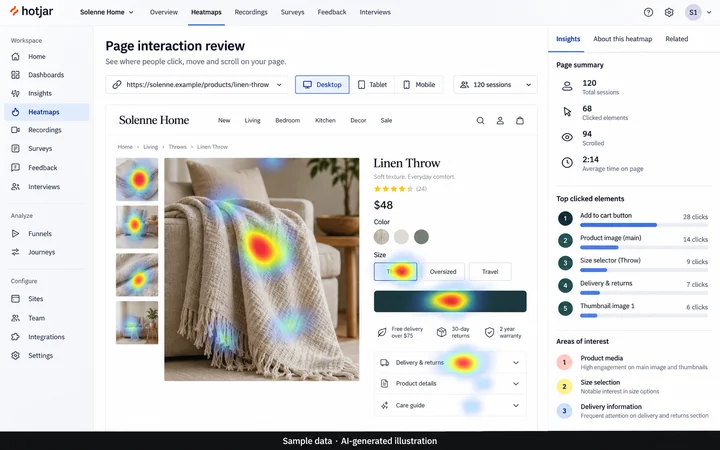Screen dimensions: 720x450
Task: Click the Settings gear in the sidebar
Action: (x=16, y=355)
